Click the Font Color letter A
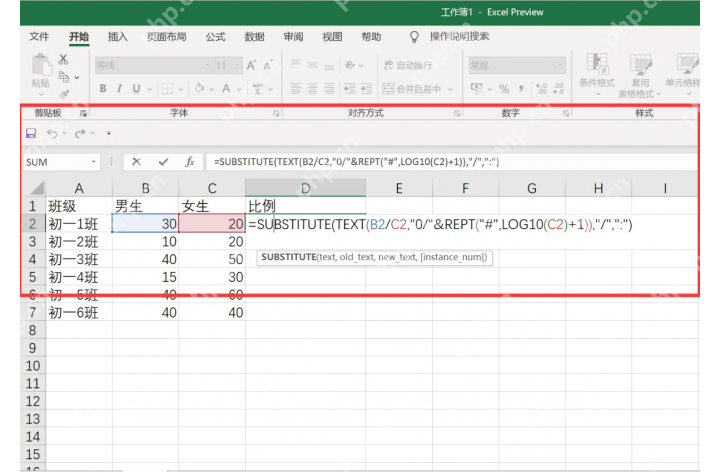The height and width of the screenshot is (472, 720). point(226,89)
